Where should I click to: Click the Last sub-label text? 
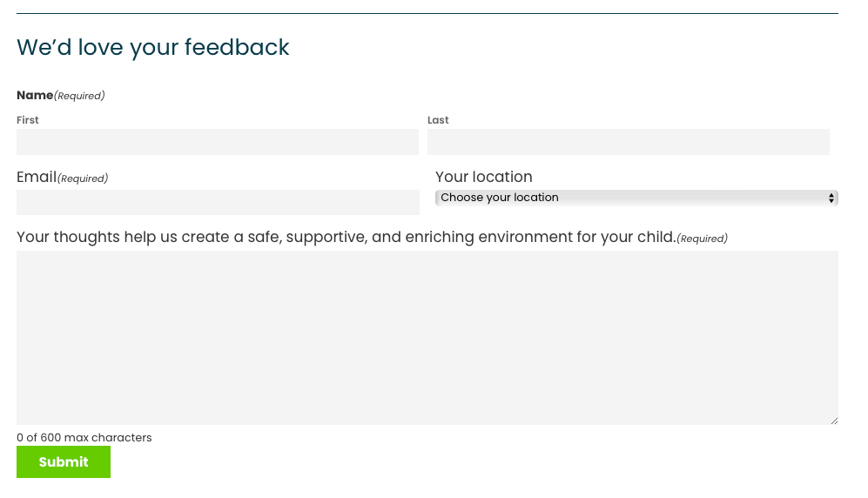438,120
